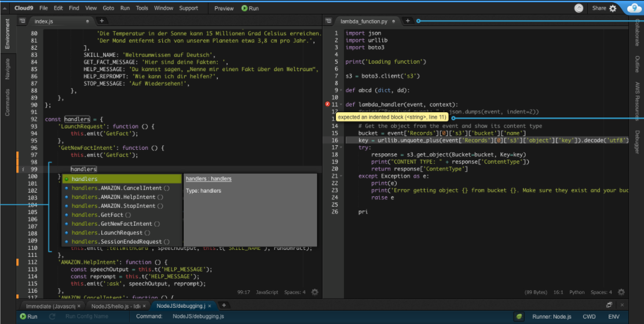Open the Outline side panel

[x=637, y=64]
